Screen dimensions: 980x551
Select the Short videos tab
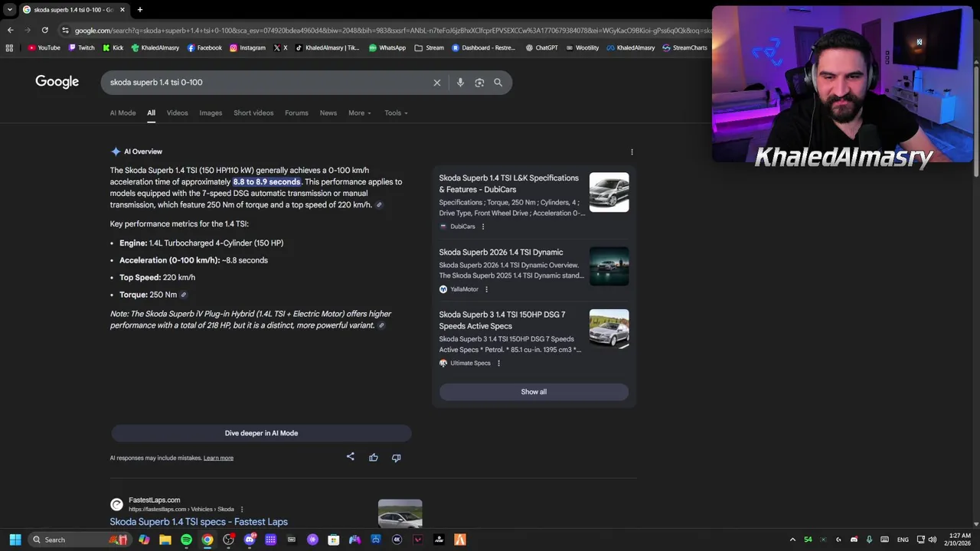(x=253, y=112)
